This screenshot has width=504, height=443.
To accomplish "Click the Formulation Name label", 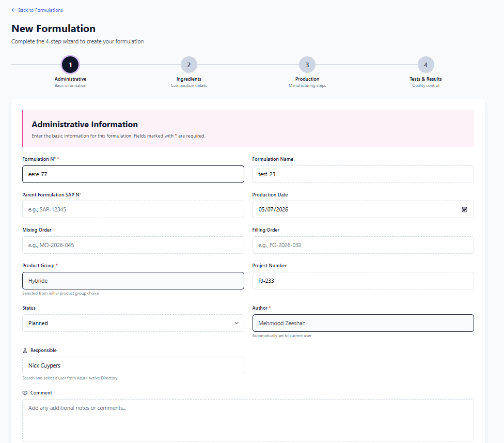I will pos(273,159).
